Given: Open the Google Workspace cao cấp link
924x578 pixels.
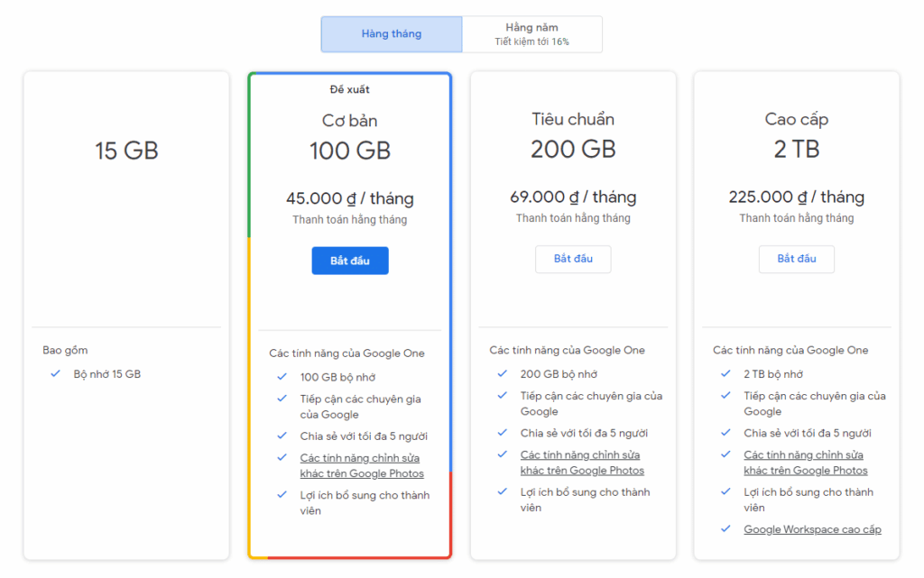Looking at the screenshot, I should [x=813, y=529].
